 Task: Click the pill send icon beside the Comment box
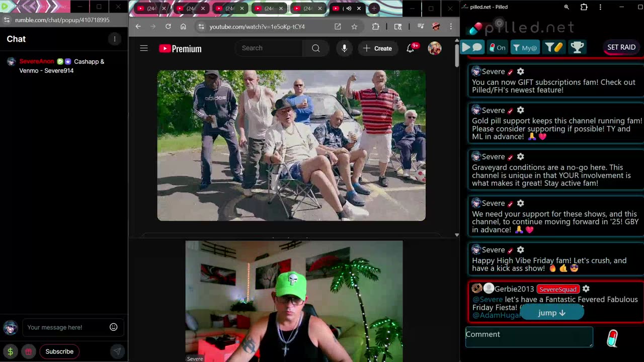point(612,338)
